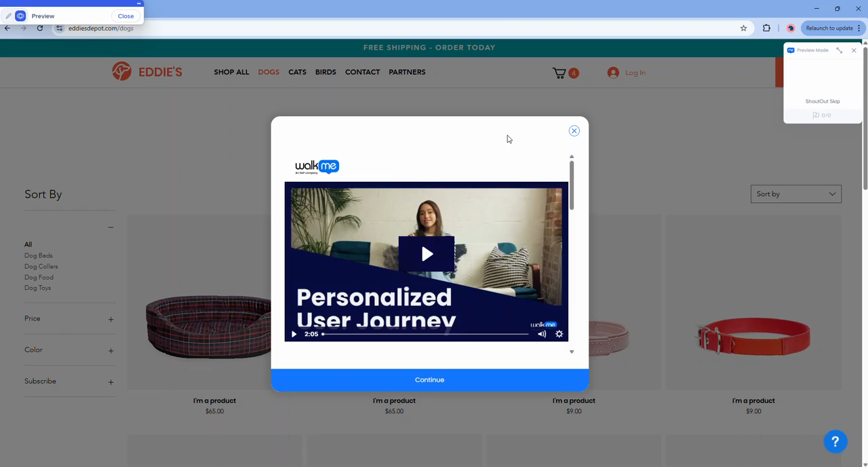
Task: Click the blue help question mark
Action: pyautogui.click(x=835, y=441)
